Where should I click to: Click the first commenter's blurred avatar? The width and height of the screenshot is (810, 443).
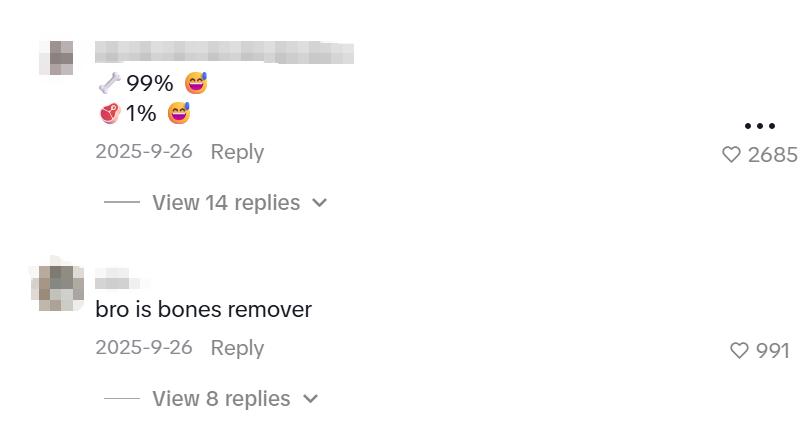56,57
